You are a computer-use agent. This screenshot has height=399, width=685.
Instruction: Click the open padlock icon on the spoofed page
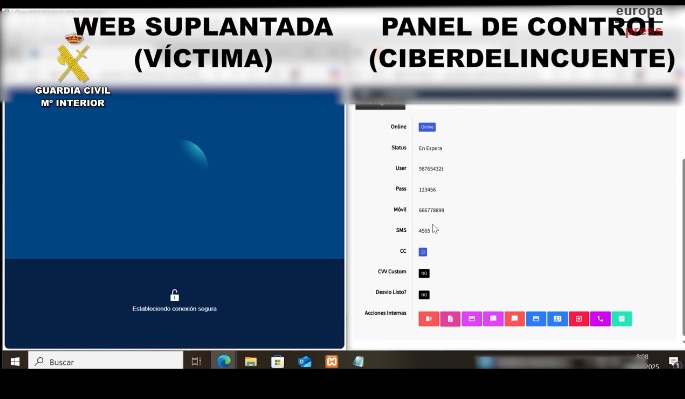[x=174, y=295]
